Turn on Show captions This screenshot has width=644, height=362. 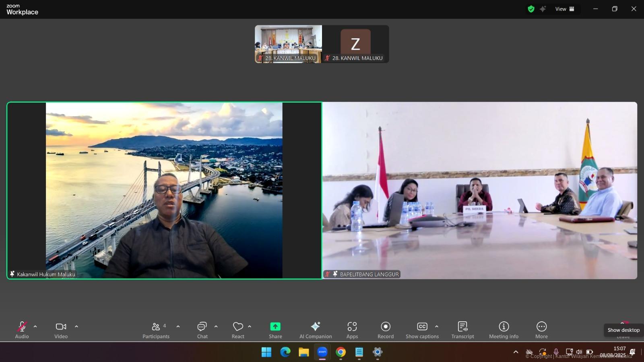click(x=422, y=330)
